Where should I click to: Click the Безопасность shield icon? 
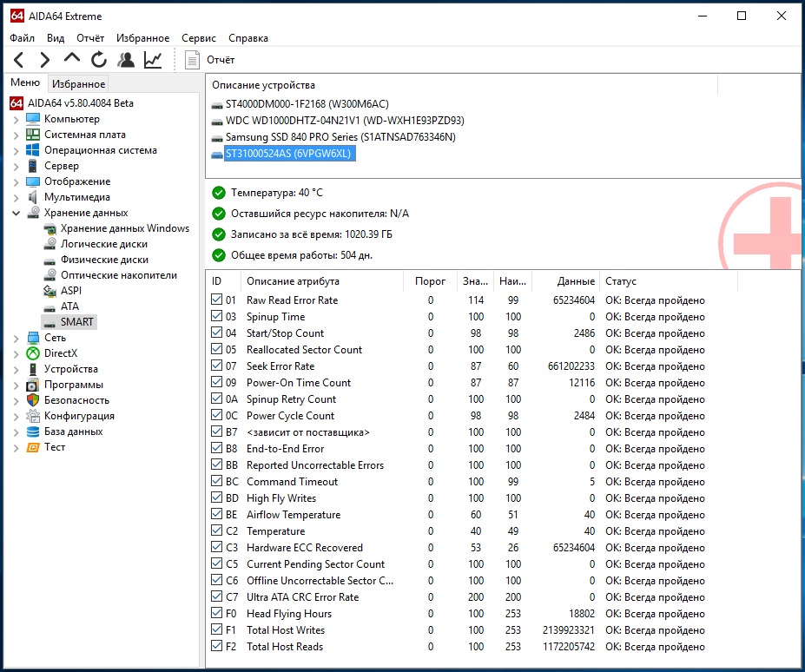(x=33, y=400)
